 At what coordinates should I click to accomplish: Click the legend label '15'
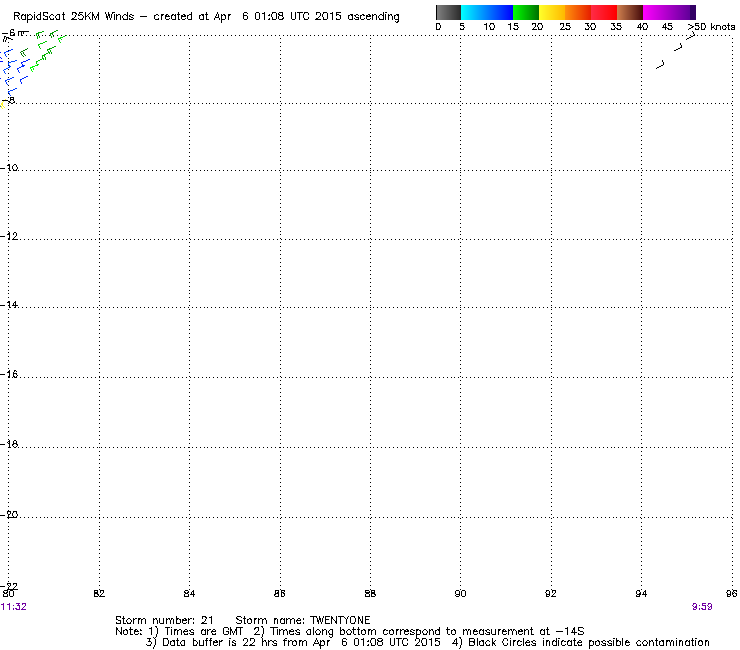coord(513,27)
